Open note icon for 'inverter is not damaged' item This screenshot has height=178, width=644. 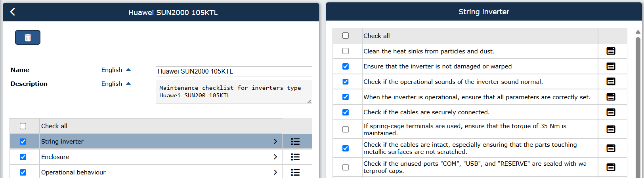tap(611, 66)
